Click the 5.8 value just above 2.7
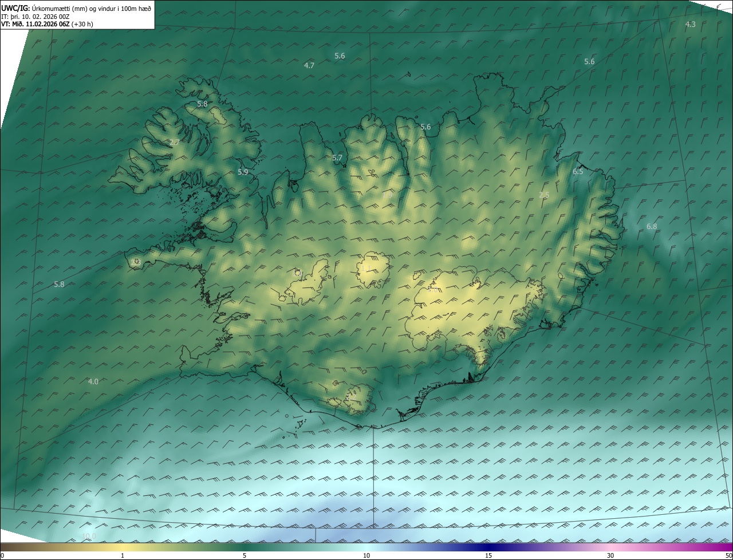 tap(202, 104)
